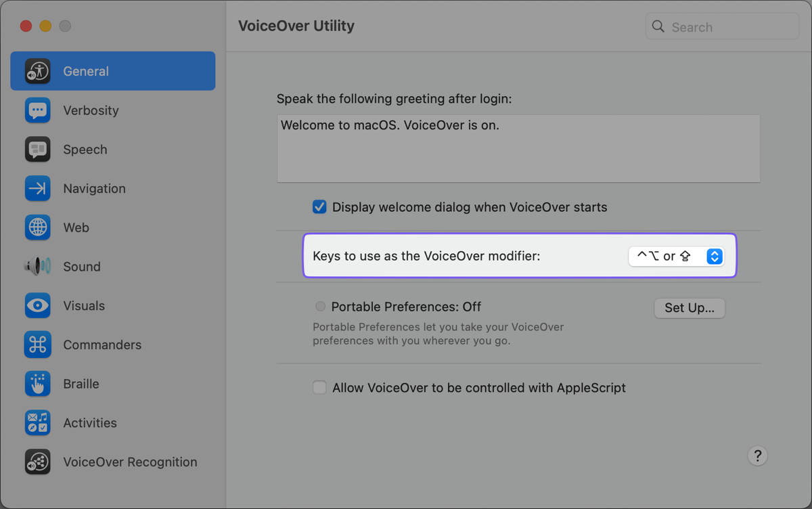Viewport: 812px width, 509px height.
Task: Open the Braille hand icon
Action: pyautogui.click(x=38, y=384)
